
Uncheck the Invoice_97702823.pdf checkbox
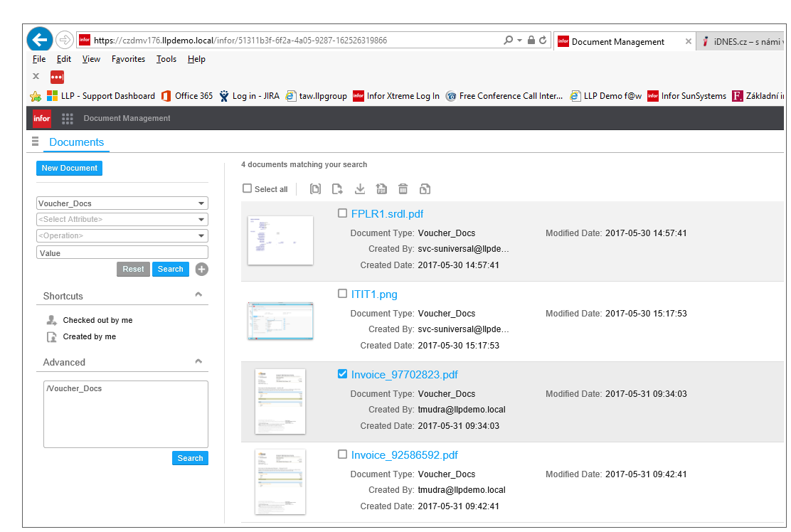(x=342, y=373)
